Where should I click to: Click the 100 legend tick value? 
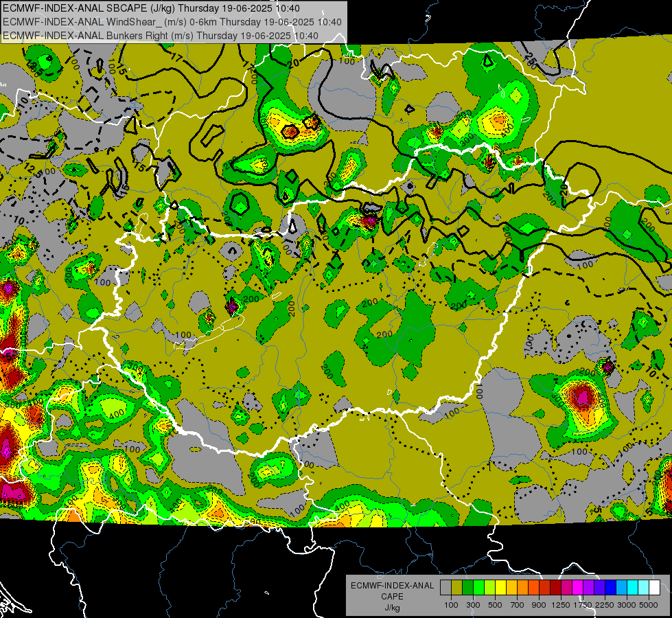click(x=451, y=605)
